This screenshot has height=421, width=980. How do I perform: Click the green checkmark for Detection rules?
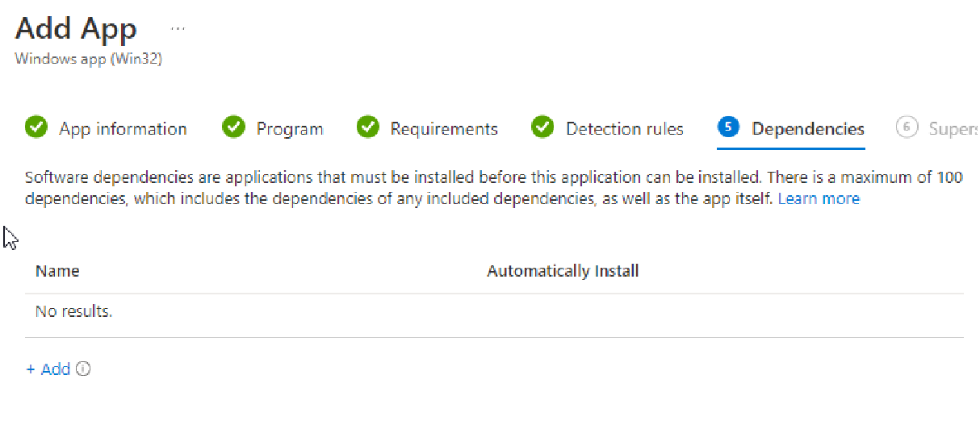coord(542,127)
